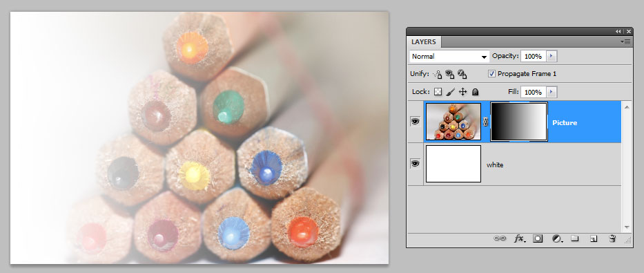The height and width of the screenshot is (273, 644).
Task: Hide the Picture layer eye icon
Action: 416,122
